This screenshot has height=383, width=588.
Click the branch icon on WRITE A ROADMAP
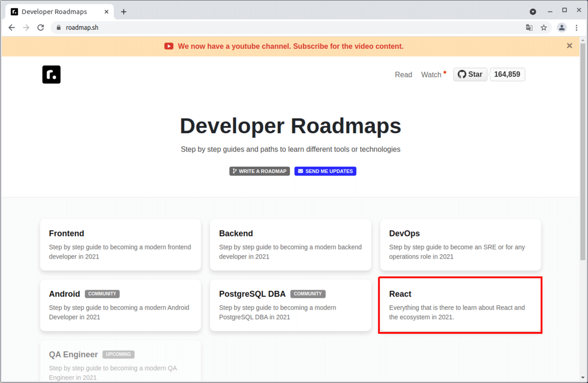tap(234, 171)
